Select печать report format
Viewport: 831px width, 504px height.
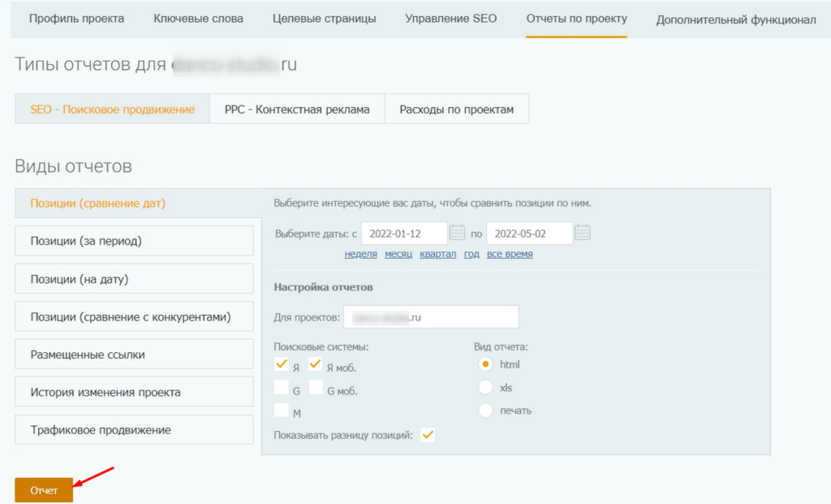486,410
